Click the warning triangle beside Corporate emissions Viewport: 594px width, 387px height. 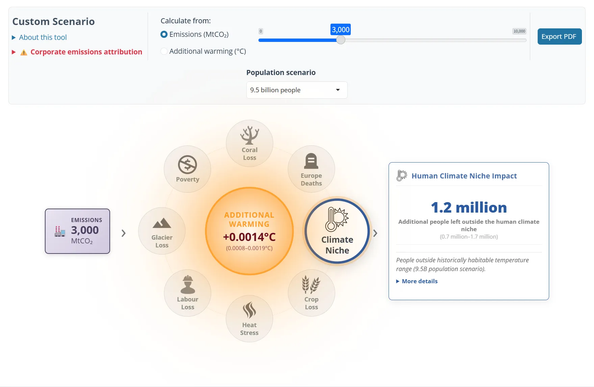pos(23,52)
